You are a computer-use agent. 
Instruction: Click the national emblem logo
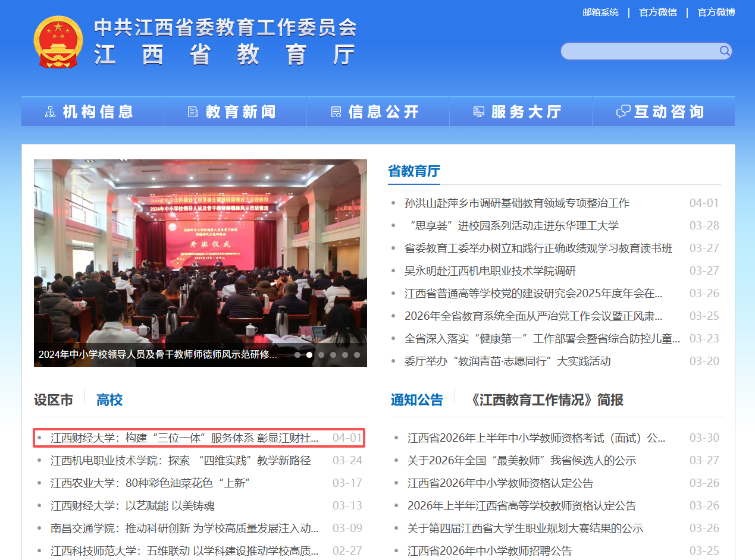click(x=58, y=43)
